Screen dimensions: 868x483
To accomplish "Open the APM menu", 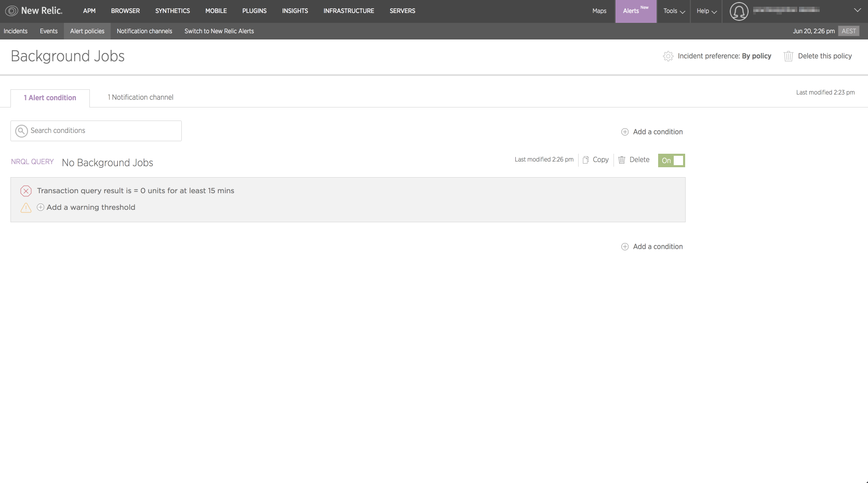I will click(89, 11).
